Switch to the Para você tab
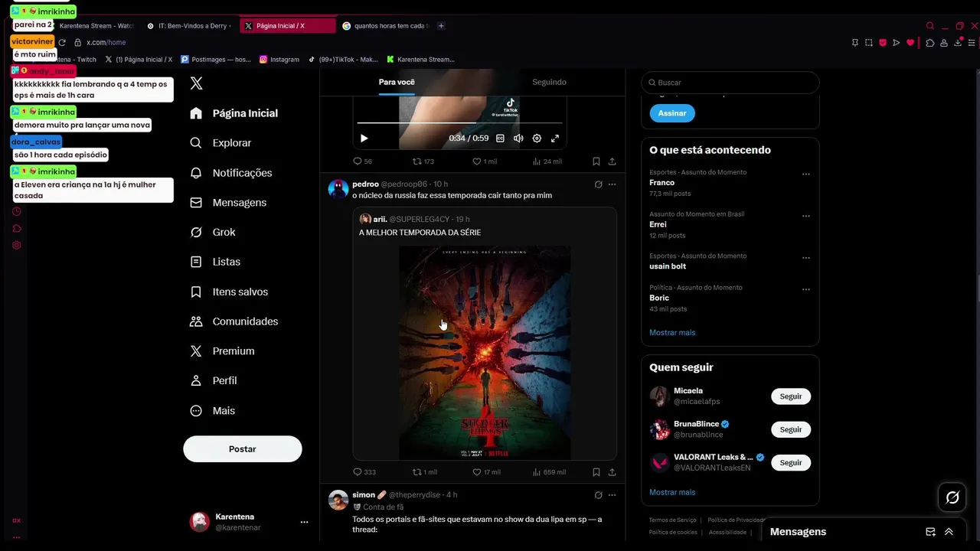 [x=397, y=82]
